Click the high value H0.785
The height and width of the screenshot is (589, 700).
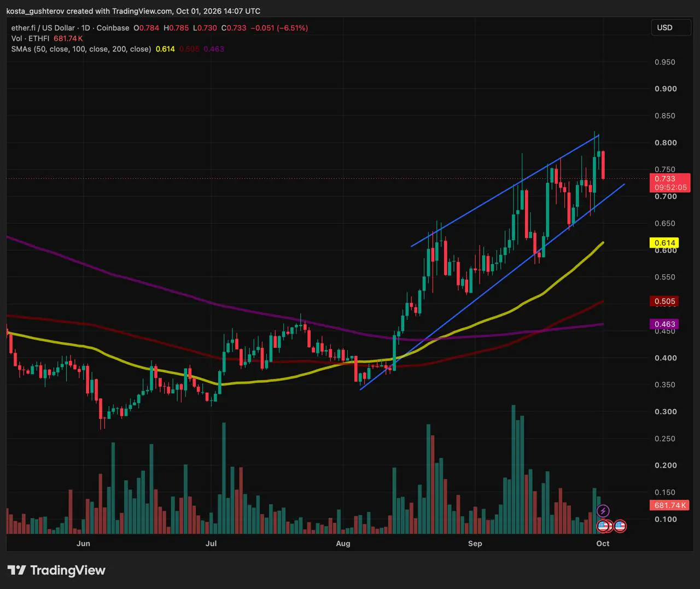pos(176,28)
